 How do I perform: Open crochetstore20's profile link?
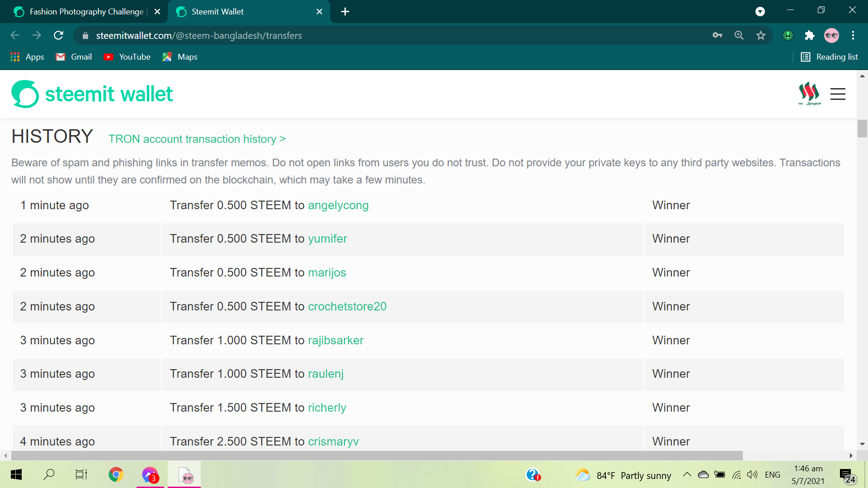pyautogui.click(x=347, y=306)
